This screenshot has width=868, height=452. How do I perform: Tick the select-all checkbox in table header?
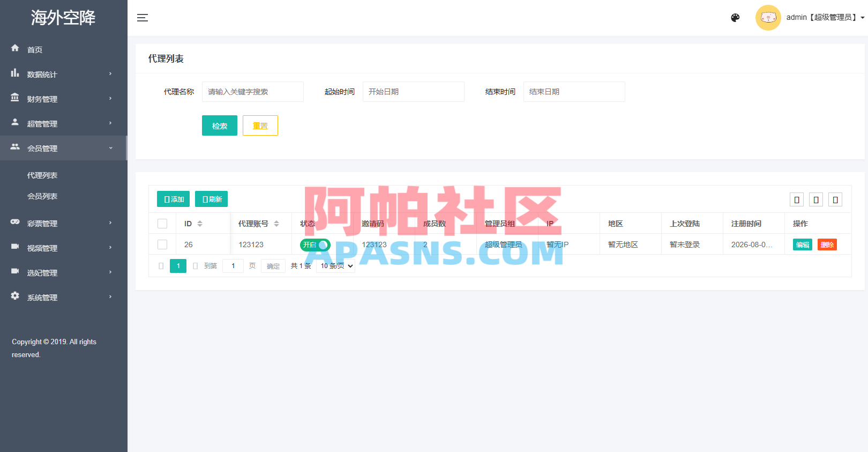162,224
